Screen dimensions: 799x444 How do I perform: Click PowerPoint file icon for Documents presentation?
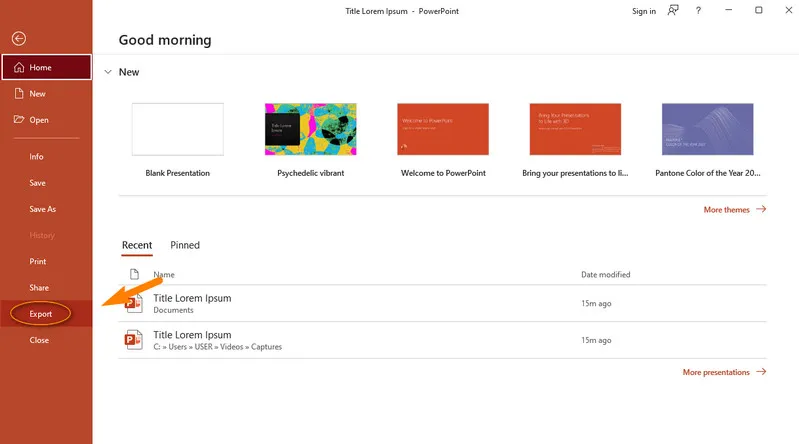click(x=134, y=304)
